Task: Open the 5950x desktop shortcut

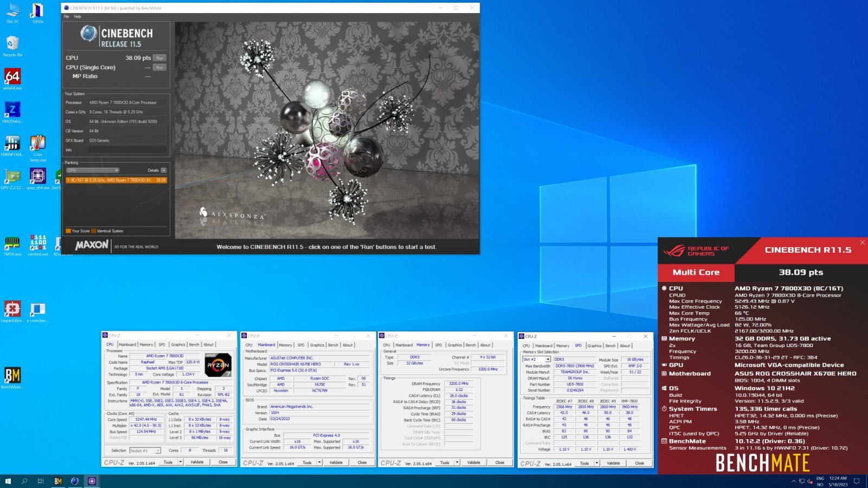Action: [x=37, y=14]
